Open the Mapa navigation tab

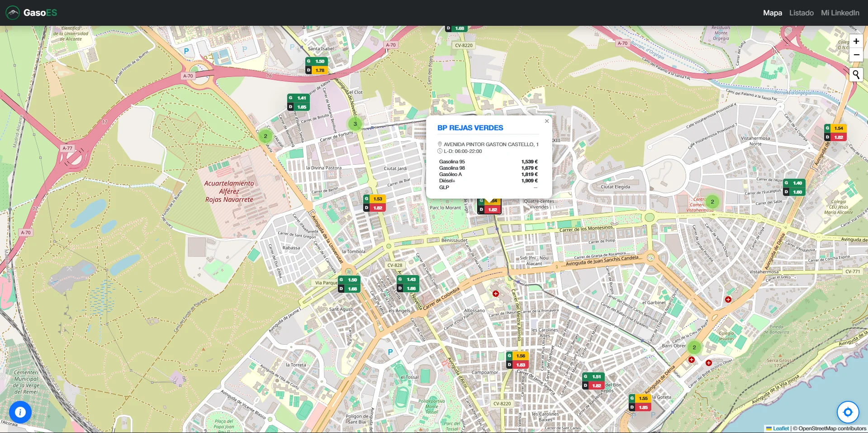pos(772,13)
